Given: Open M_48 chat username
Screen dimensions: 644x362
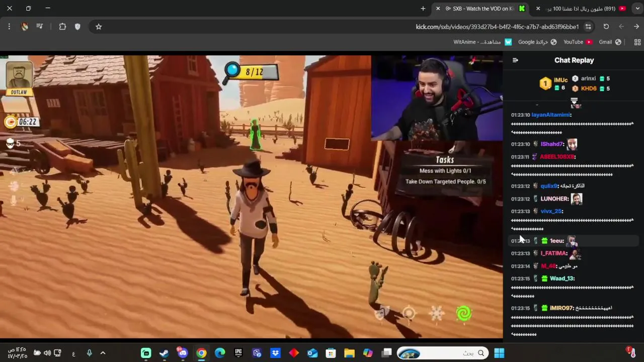Looking at the screenshot, I should click(548, 266).
